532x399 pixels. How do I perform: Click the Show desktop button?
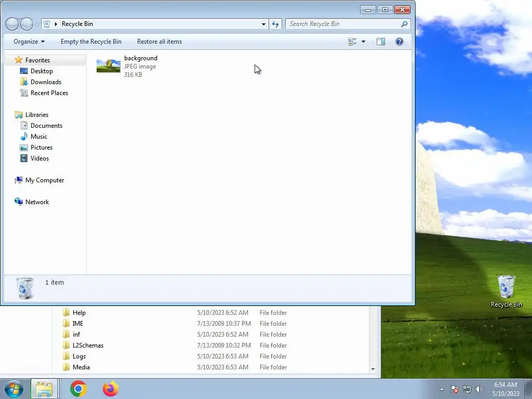(528, 389)
